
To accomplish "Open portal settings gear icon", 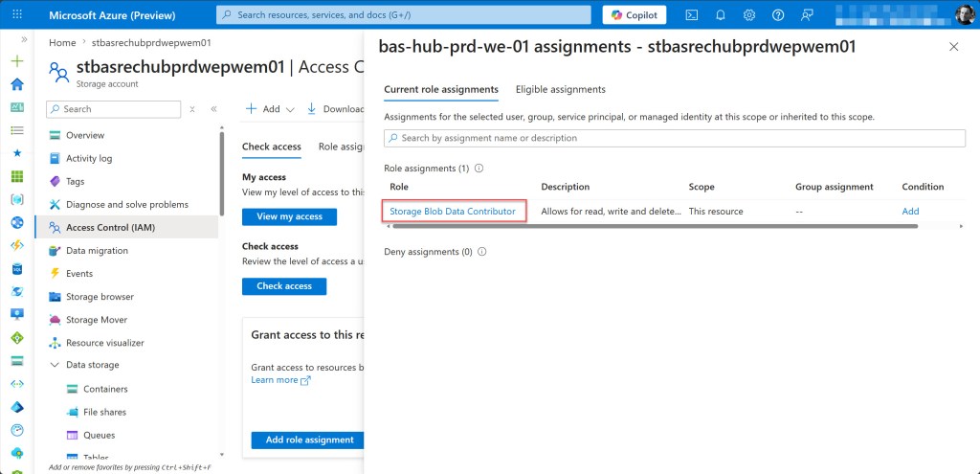I will click(x=749, y=15).
